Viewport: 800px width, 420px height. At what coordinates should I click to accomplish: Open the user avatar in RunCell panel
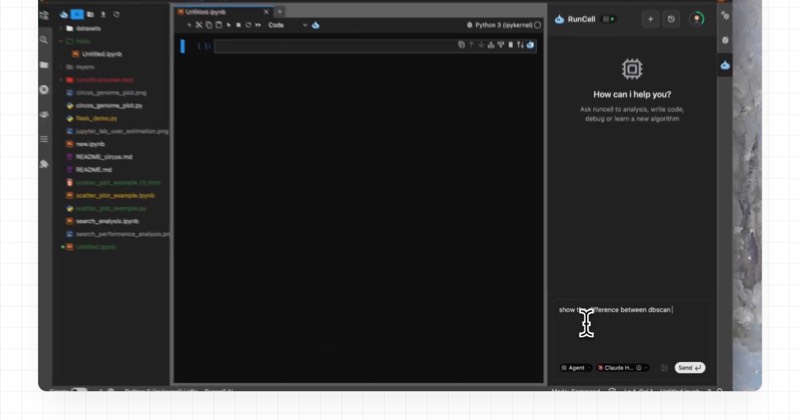[696, 19]
